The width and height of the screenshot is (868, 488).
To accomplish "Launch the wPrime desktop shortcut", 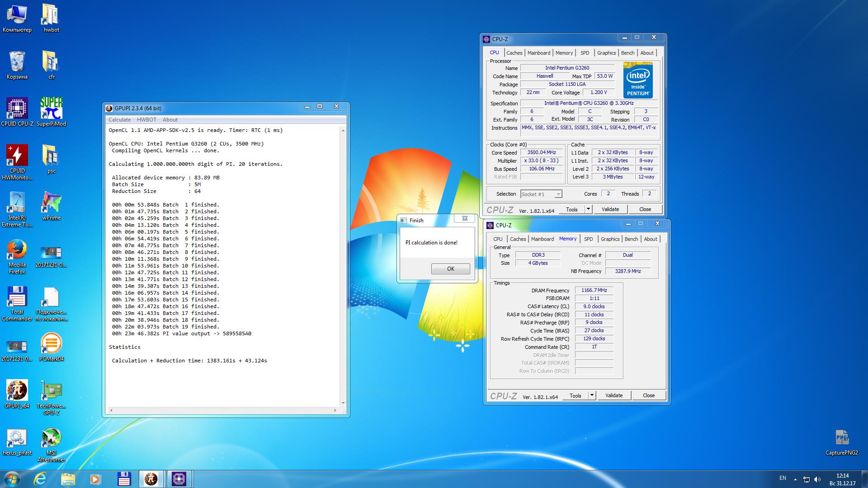I will (x=51, y=206).
